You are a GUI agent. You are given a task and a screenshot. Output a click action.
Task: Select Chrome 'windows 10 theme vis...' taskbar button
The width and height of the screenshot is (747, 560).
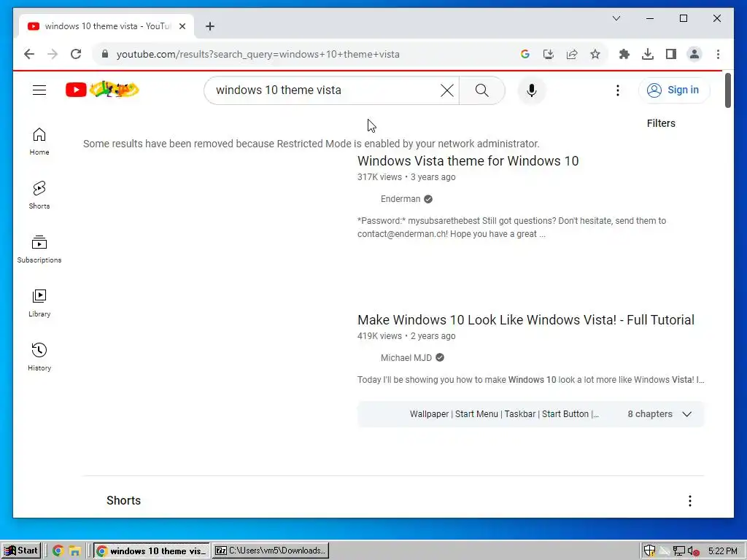point(152,551)
